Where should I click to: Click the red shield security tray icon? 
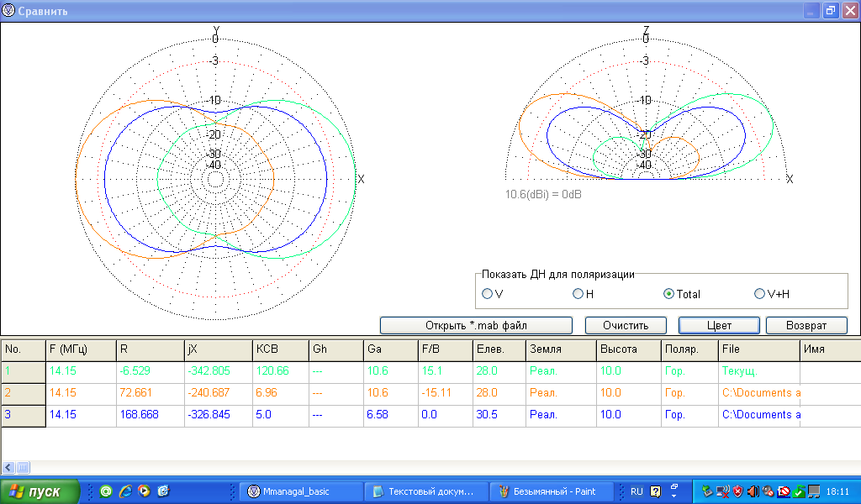(x=737, y=491)
